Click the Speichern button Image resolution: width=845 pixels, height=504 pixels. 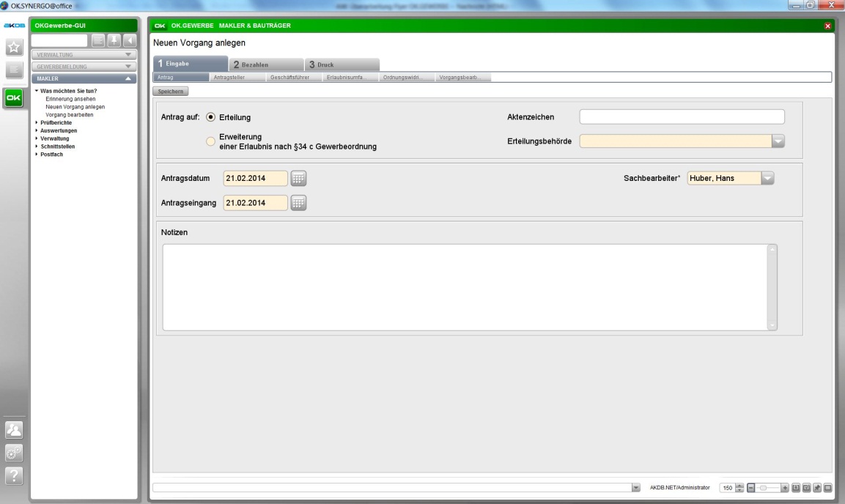[x=170, y=91]
